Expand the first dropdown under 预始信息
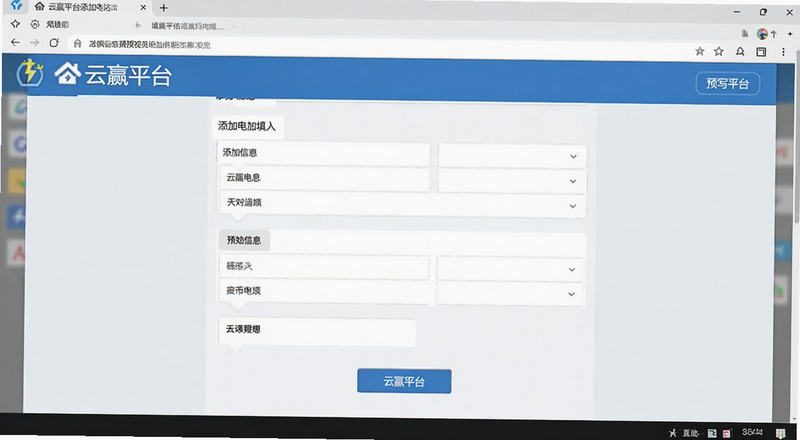800x440 pixels. (510, 268)
